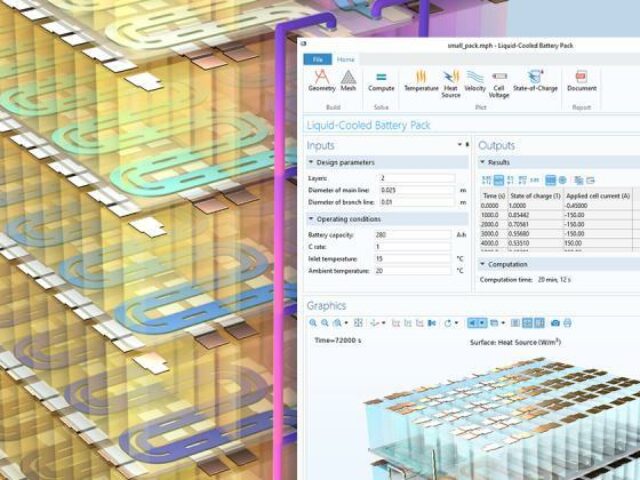Open the default view dropdown arrow
The height and width of the screenshot is (480, 640).
(383, 323)
